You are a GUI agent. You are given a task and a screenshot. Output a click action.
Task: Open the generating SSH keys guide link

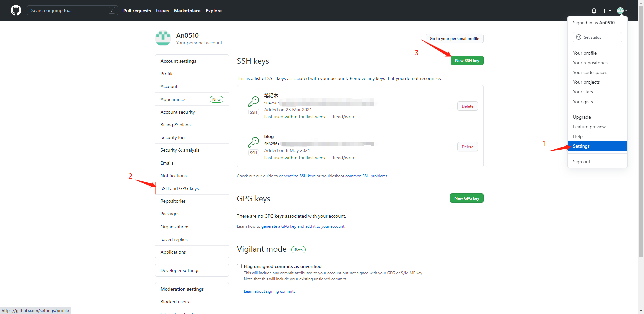[x=297, y=176]
